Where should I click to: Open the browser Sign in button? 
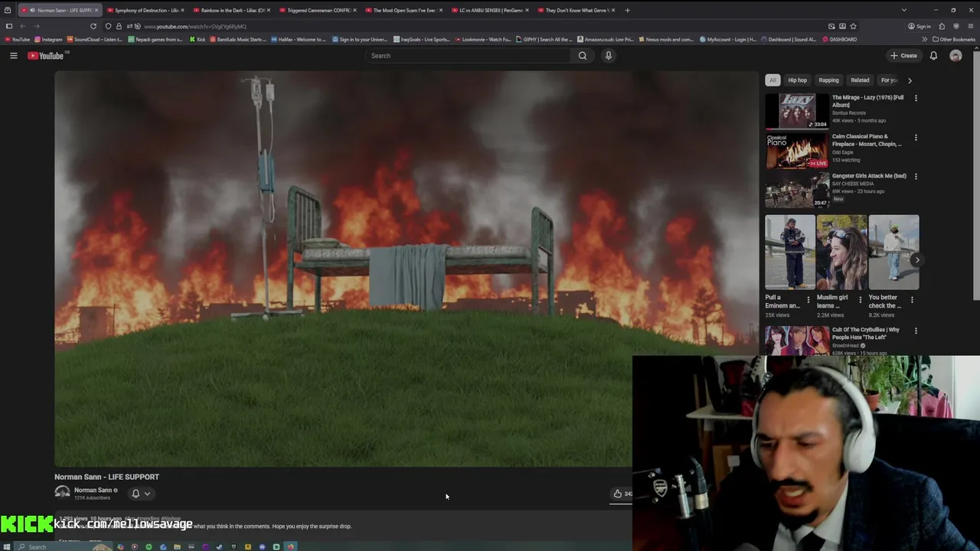[x=920, y=26]
